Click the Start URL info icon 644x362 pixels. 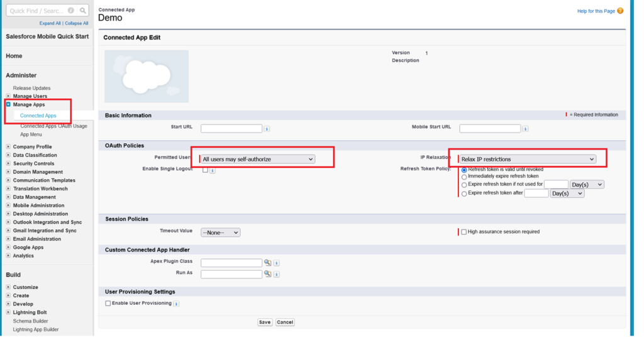267,129
